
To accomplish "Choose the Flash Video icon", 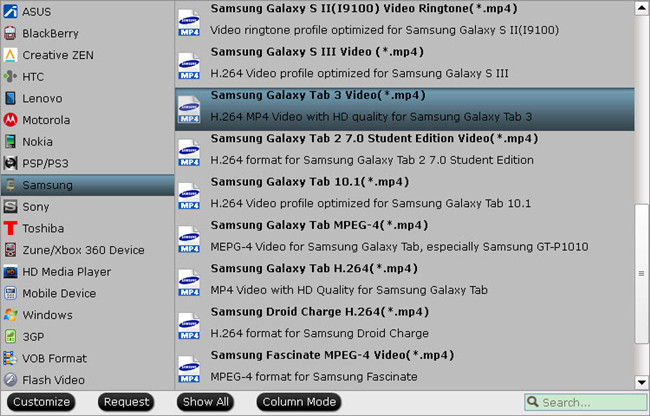I will click(10, 380).
